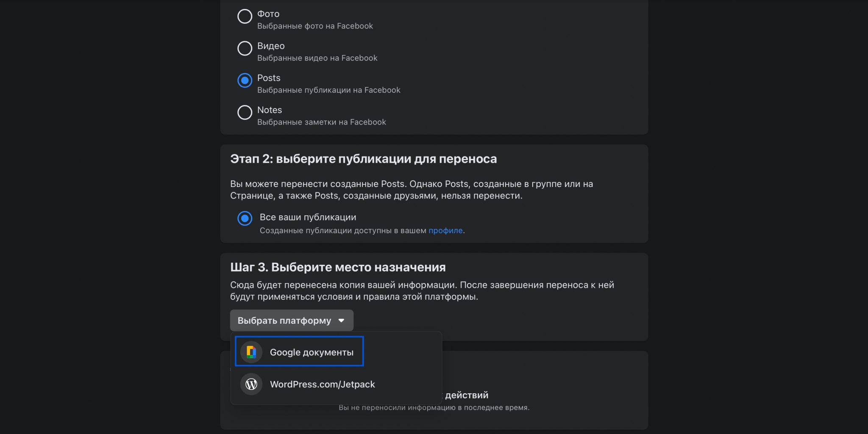Click the Все ваши публикации radio button
This screenshot has width=868, height=434.
tap(245, 218)
